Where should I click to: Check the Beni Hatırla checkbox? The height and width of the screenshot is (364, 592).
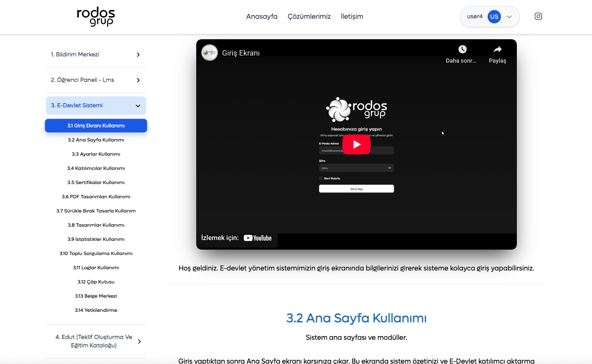(x=321, y=178)
